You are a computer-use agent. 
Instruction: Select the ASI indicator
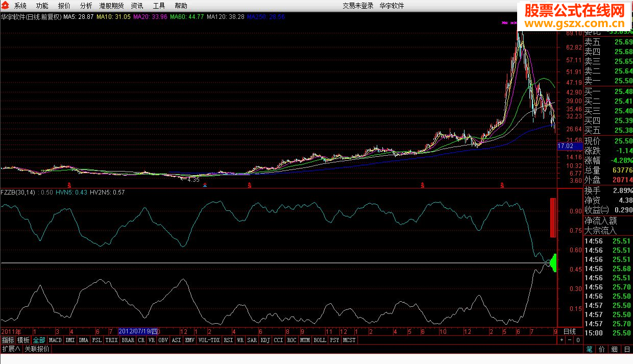click(x=177, y=340)
